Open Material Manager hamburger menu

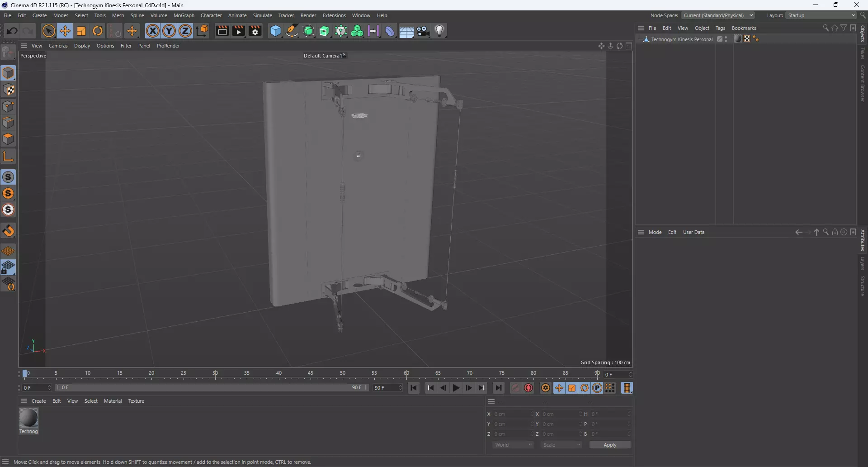pyautogui.click(x=24, y=401)
